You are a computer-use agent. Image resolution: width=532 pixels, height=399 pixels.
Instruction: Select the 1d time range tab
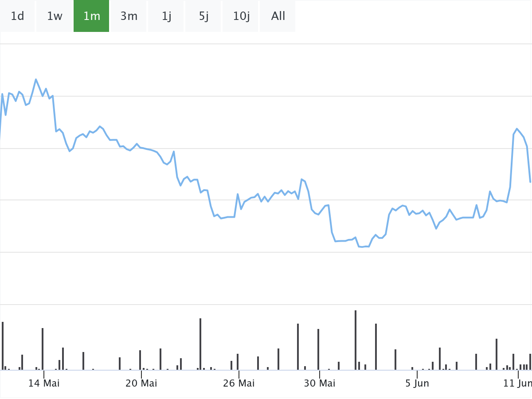[17, 16]
